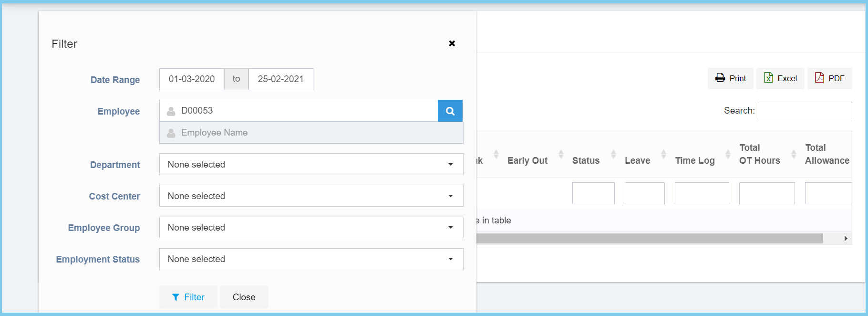Expand the Cost Center dropdown
Image resolution: width=868 pixels, height=316 pixels.
[x=311, y=196]
